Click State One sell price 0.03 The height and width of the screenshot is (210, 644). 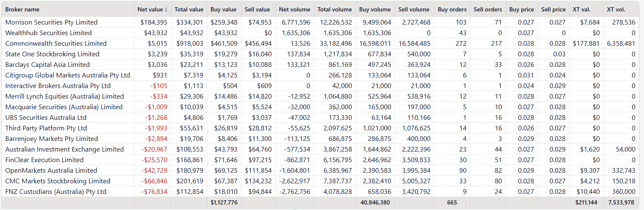559,54
